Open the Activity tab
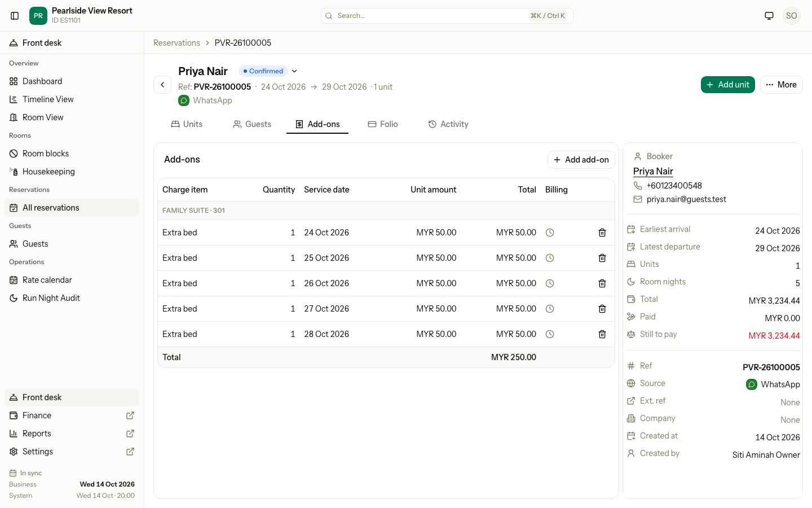 tap(448, 124)
